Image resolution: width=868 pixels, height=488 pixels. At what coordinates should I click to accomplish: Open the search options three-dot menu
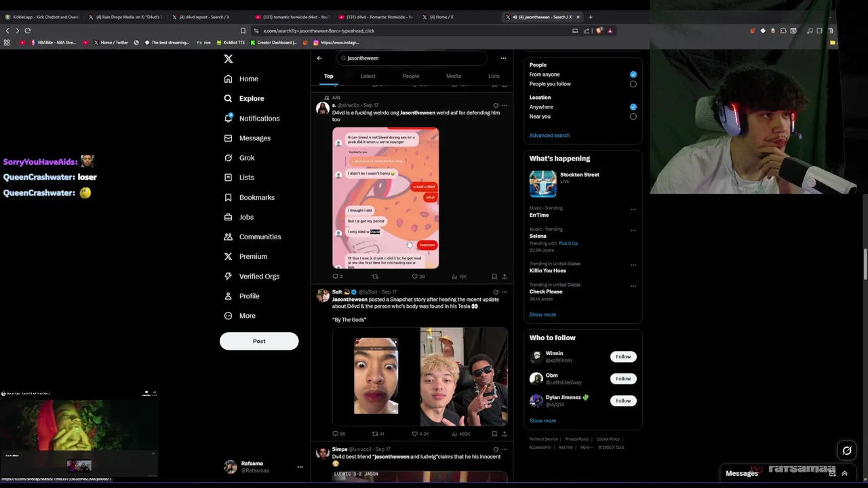[503, 58]
